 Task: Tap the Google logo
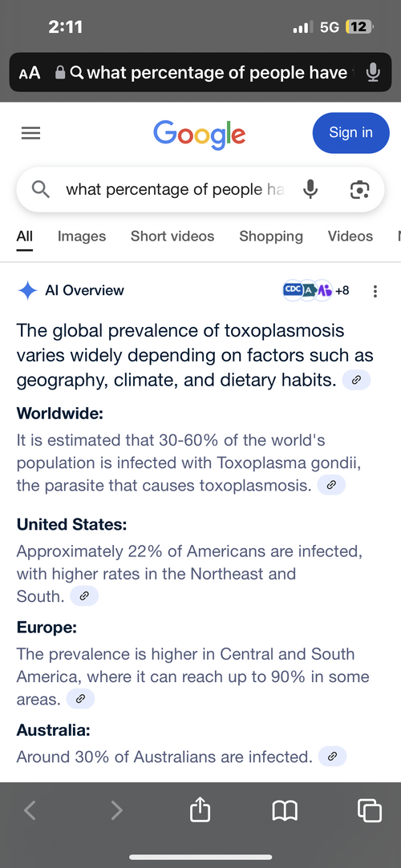point(200,134)
